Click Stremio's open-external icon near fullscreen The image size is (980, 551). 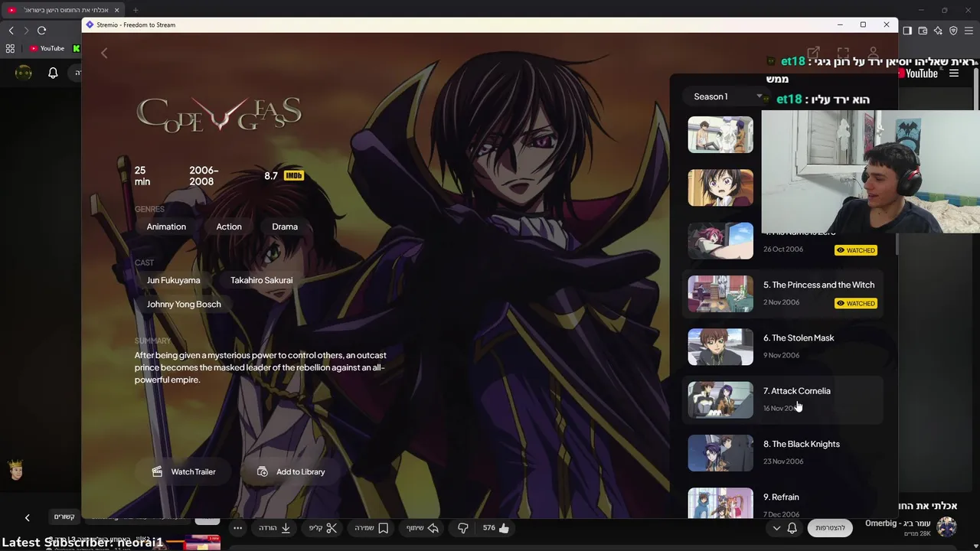coord(813,54)
